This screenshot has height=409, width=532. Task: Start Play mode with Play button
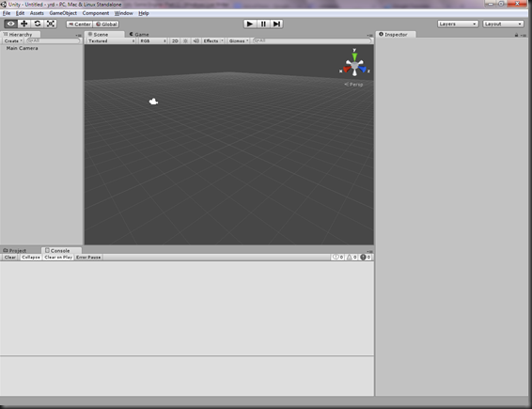[250, 24]
